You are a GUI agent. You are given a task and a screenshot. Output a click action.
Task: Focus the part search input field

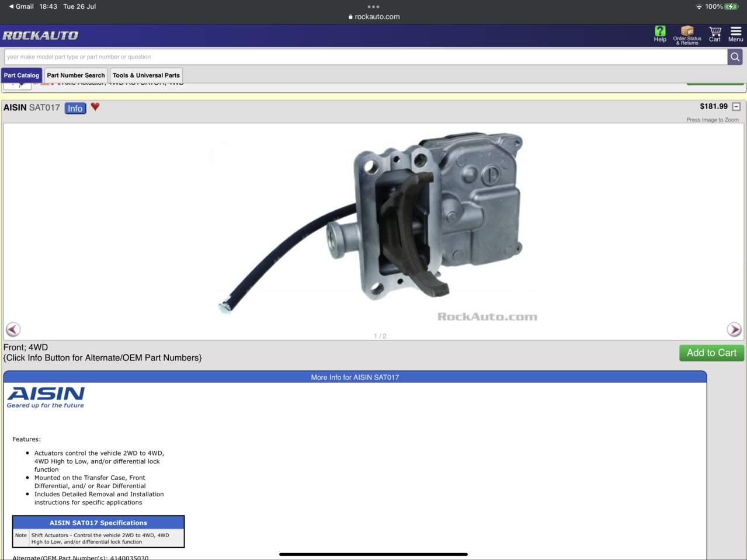click(x=366, y=57)
